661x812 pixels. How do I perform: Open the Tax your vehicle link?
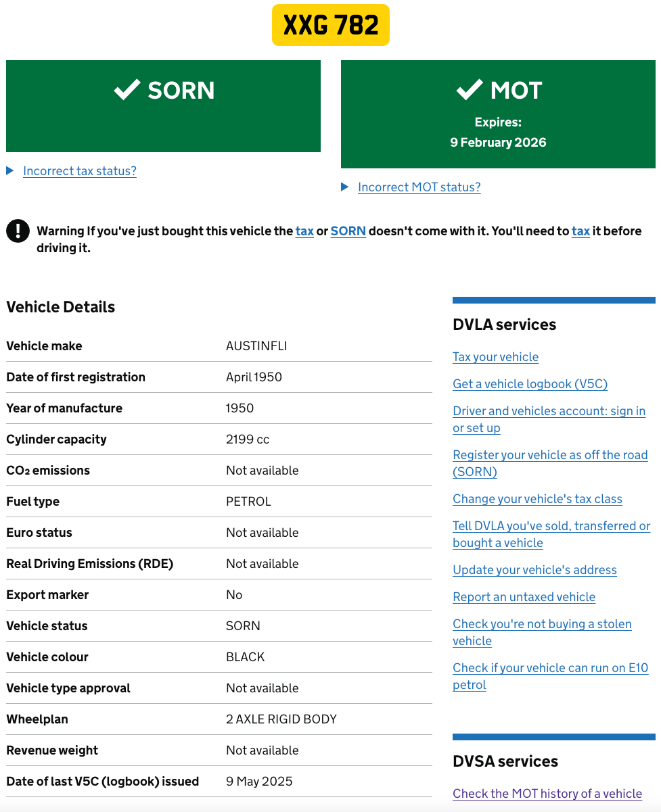click(495, 357)
